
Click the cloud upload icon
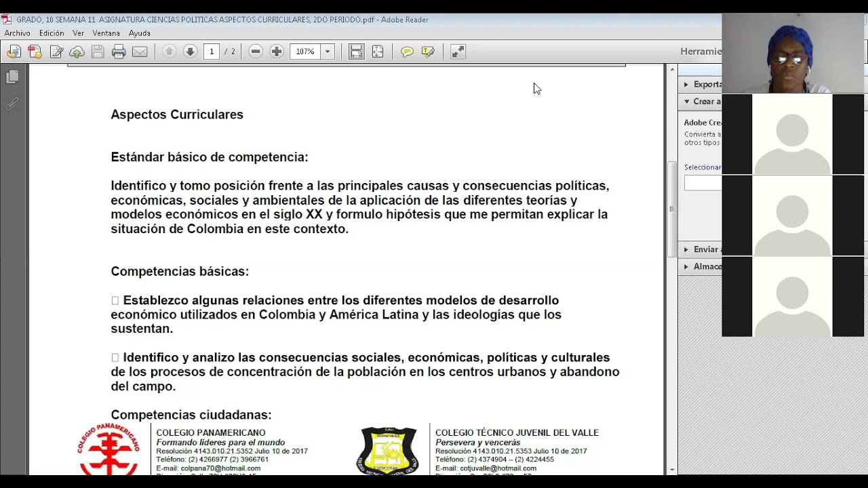pyautogui.click(x=77, y=52)
